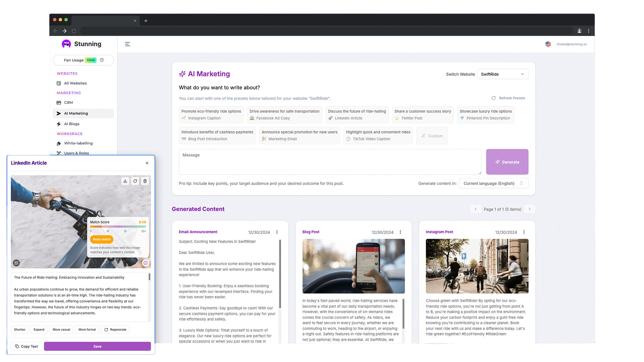
Task: Choose the safe transportation Facebook Ad preset
Action: coord(284,115)
